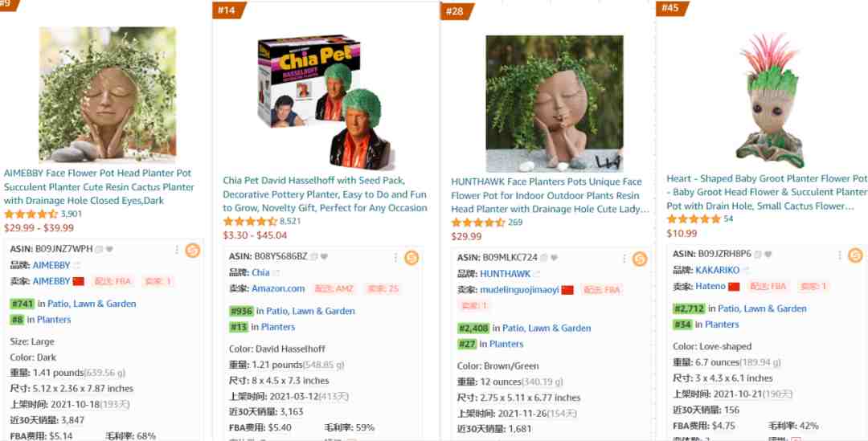The image size is (868, 441).
Task: Copy ASIN B09MLKC724 with copy icon
Action: pos(544,258)
